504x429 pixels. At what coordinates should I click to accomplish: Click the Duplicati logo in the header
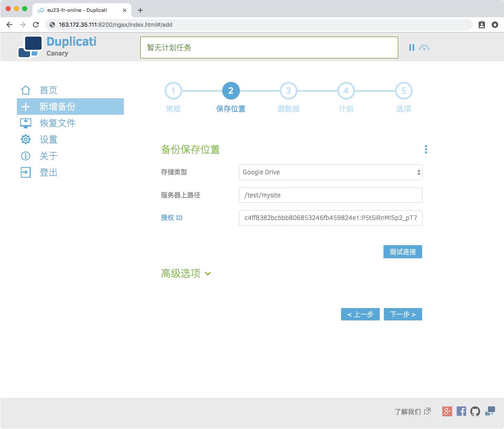pyautogui.click(x=58, y=47)
